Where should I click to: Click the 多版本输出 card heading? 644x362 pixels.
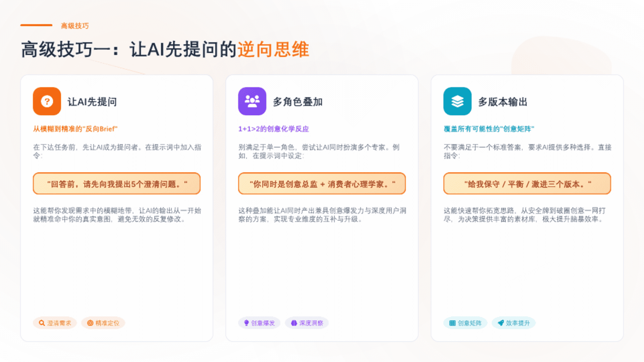502,102
